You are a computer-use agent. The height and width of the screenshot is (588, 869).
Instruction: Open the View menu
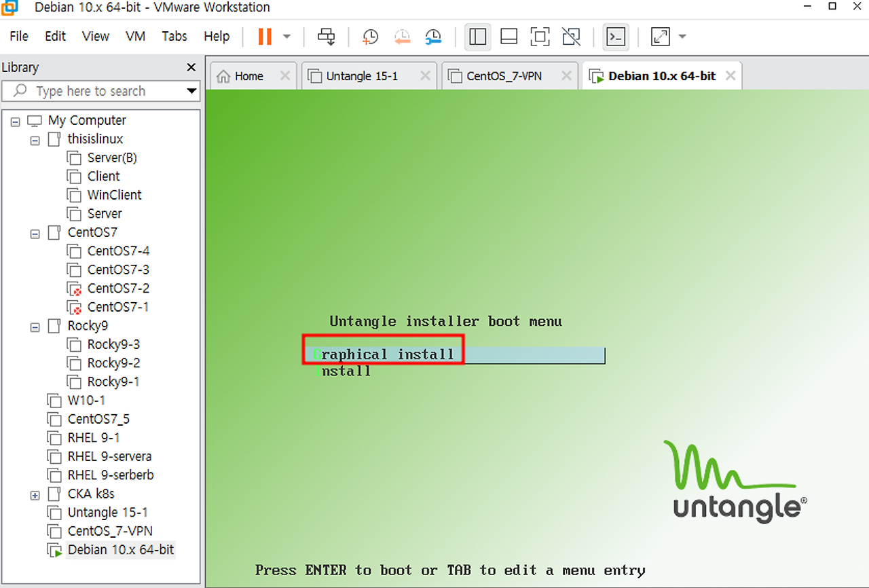96,37
